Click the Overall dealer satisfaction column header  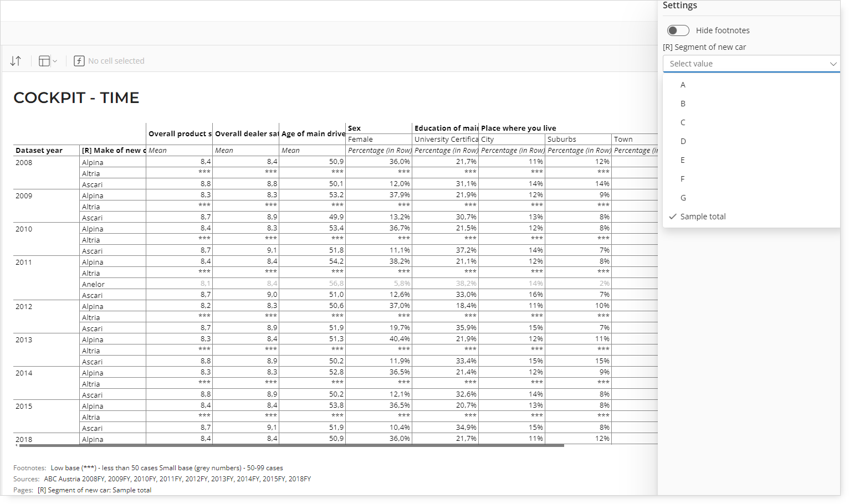tap(246, 133)
